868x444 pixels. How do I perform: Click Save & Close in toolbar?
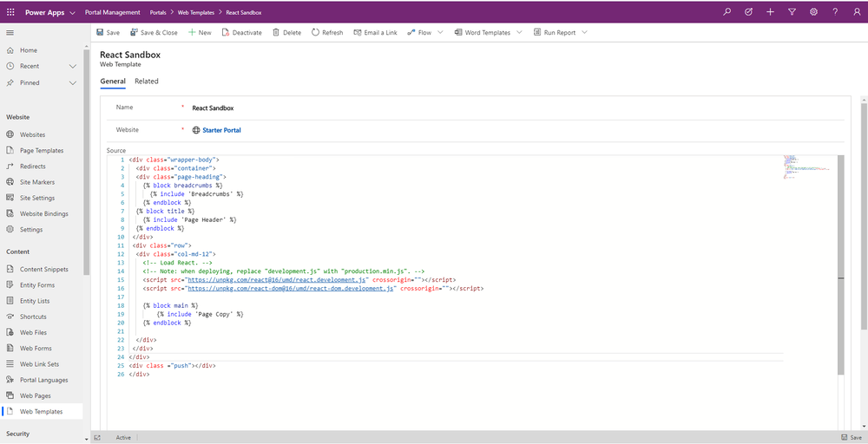pyautogui.click(x=154, y=33)
